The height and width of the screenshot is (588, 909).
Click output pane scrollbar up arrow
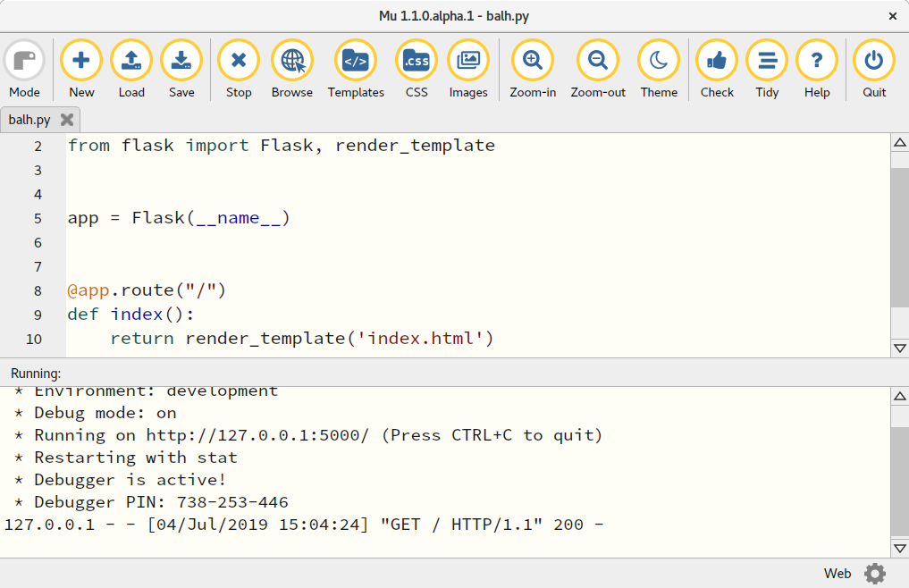pyautogui.click(x=900, y=397)
